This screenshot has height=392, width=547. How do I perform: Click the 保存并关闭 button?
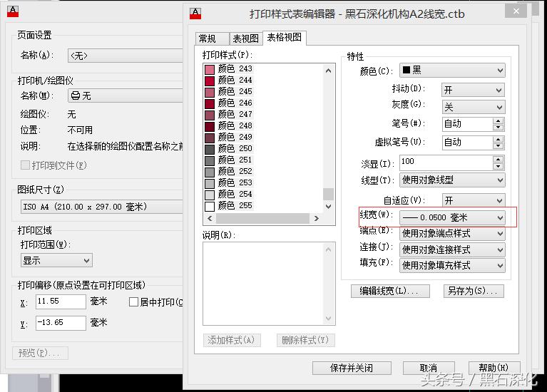352,368
